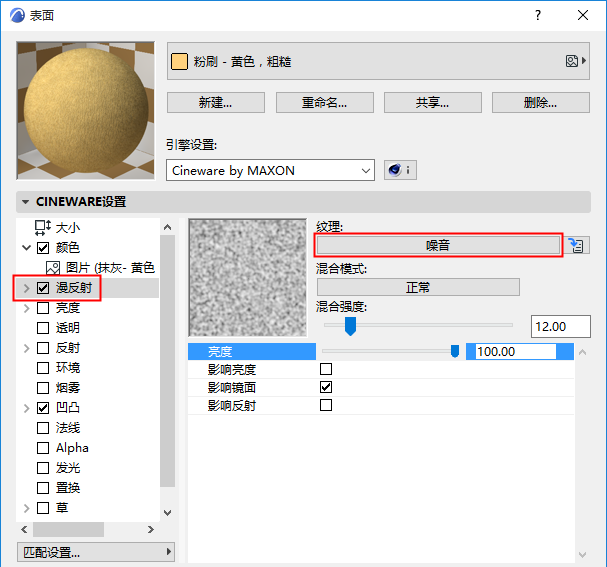
Task: Click the ArchiCAD logo in title bar
Action: pyautogui.click(x=17, y=15)
